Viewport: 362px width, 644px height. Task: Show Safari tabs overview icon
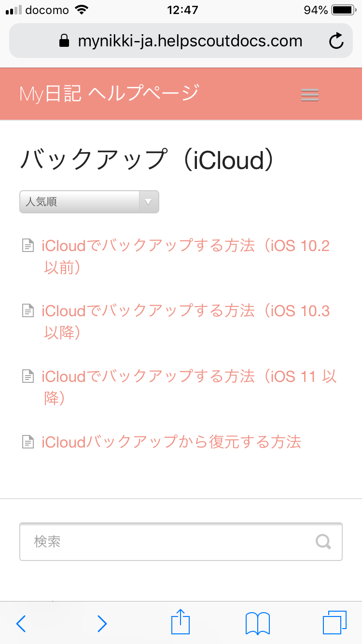click(x=334, y=623)
